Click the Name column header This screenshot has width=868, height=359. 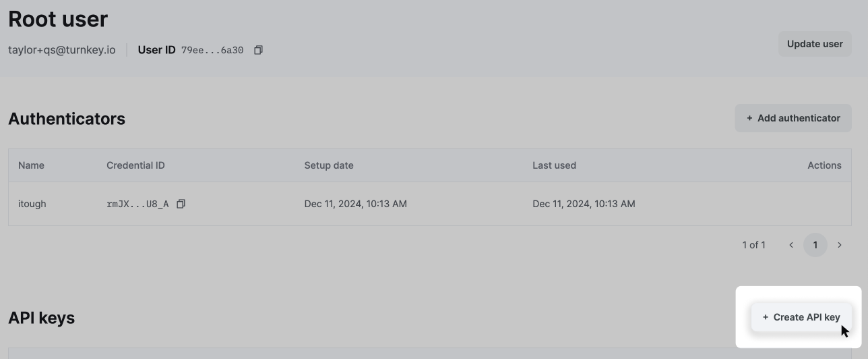(x=31, y=165)
